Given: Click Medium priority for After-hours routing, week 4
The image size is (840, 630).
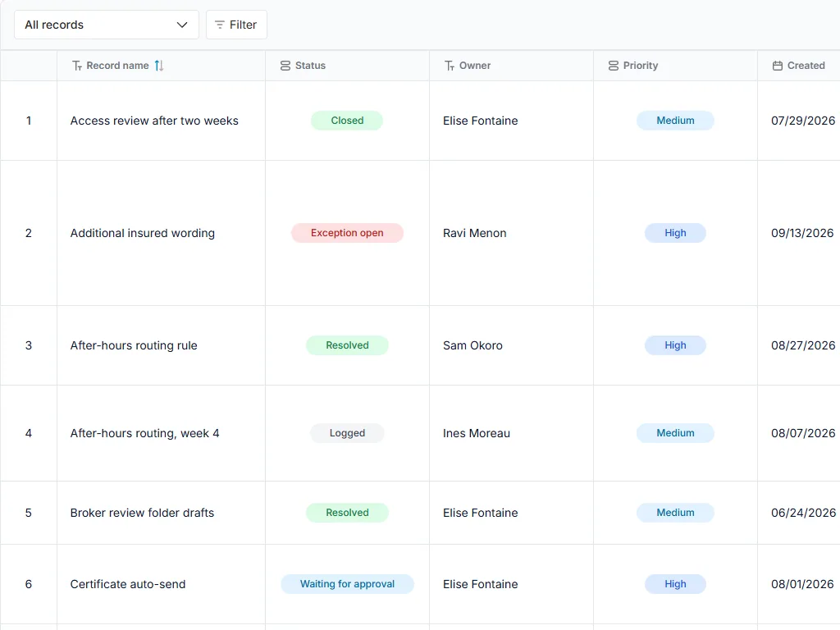Looking at the screenshot, I should (x=676, y=433).
